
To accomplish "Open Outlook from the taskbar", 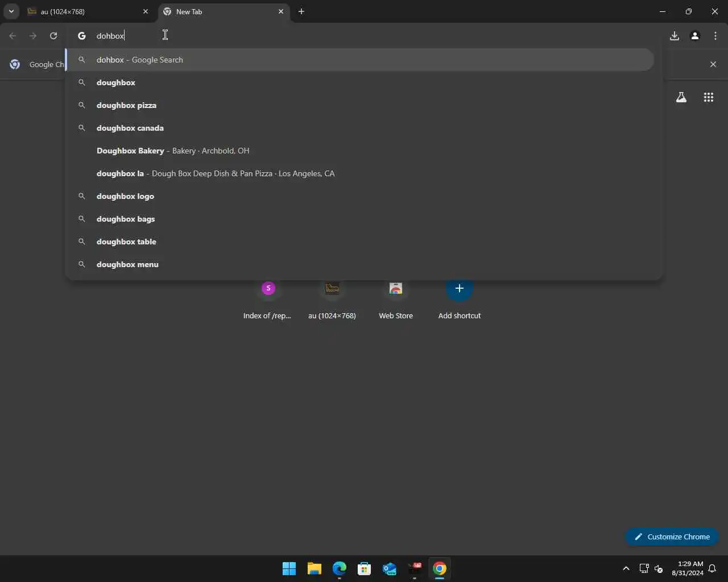I will tap(390, 568).
